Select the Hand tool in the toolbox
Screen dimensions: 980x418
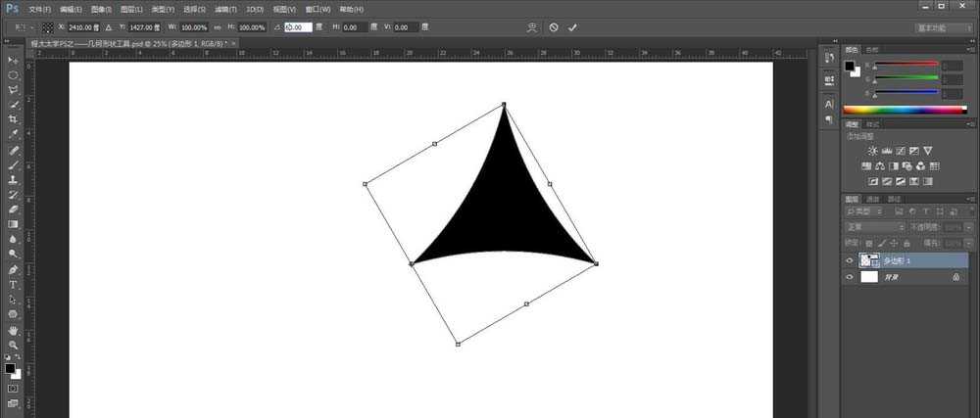tap(13, 330)
